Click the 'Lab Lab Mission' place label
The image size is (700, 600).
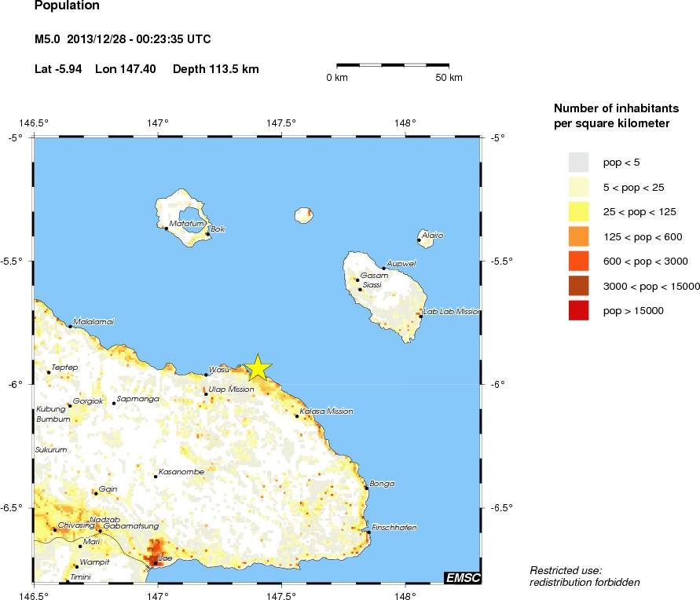(451, 312)
